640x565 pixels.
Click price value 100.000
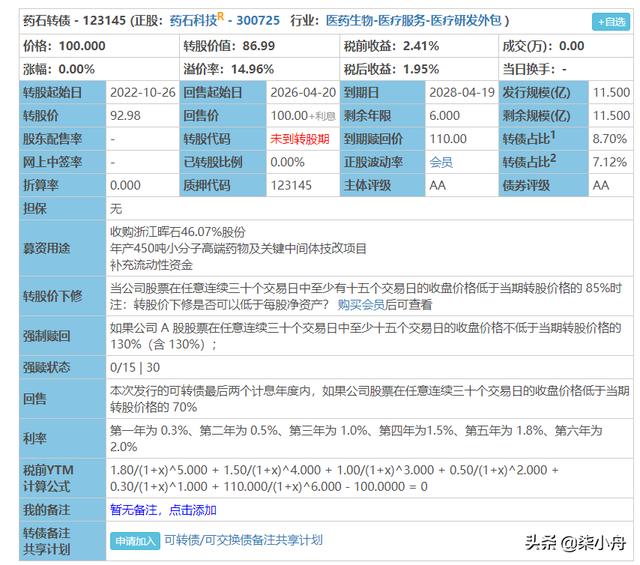[x=82, y=46]
